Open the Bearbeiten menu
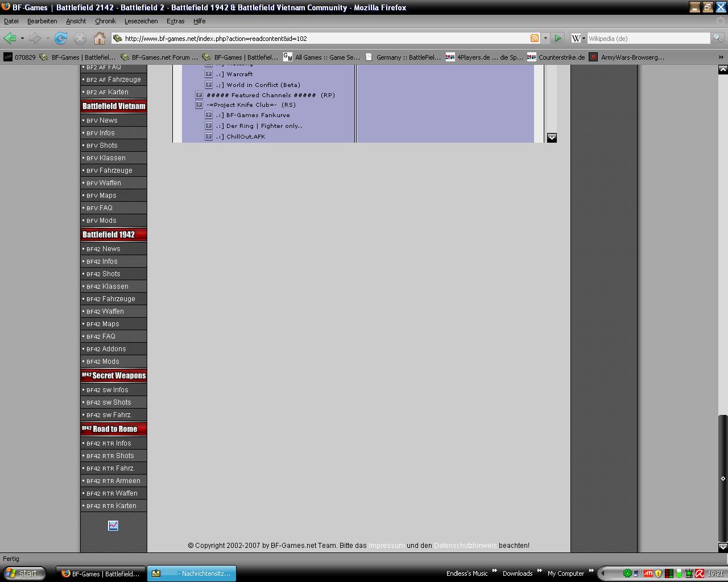 coord(42,21)
